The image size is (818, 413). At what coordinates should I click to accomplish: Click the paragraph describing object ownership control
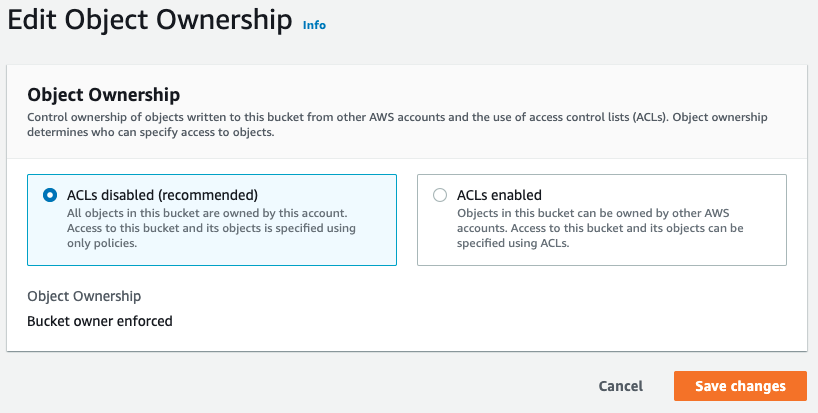[397, 124]
